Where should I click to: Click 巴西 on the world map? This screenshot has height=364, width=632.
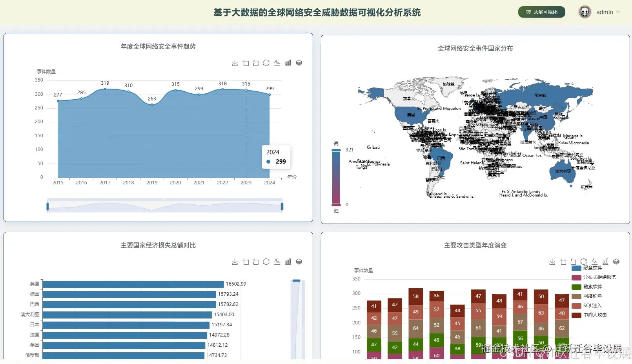(441, 158)
